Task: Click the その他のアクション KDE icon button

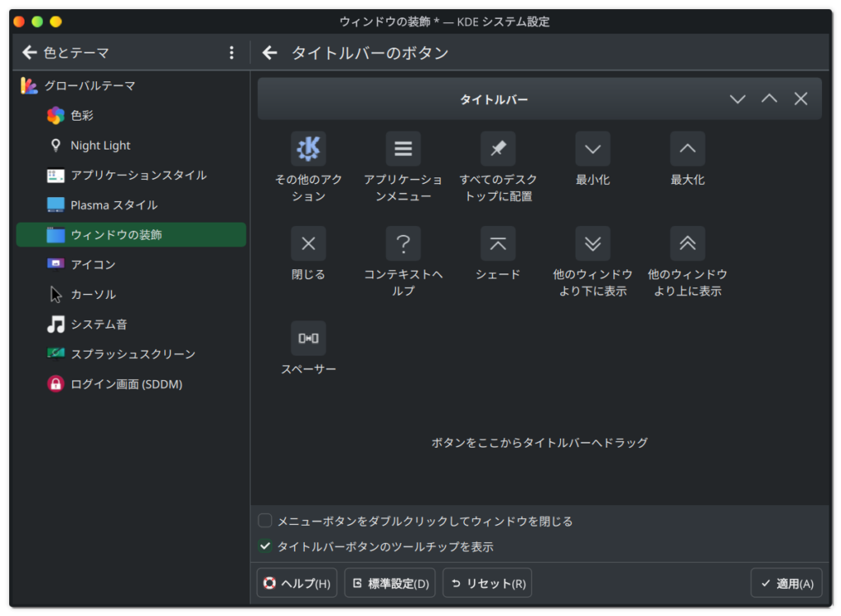Action: (309, 149)
